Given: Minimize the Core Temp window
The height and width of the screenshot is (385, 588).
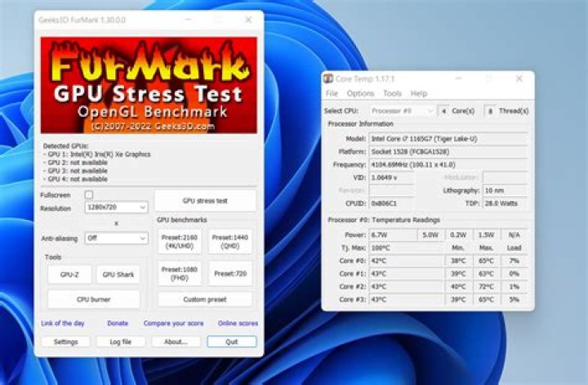Looking at the screenshot, I should point(458,78).
